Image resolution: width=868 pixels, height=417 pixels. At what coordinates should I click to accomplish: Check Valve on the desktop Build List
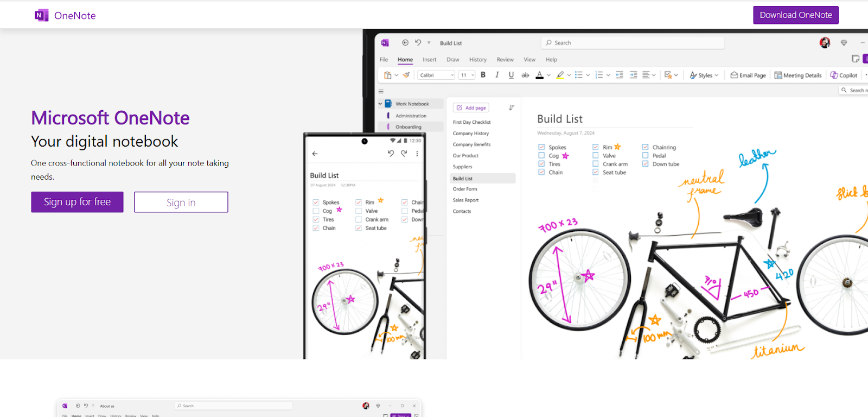click(x=596, y=155)
